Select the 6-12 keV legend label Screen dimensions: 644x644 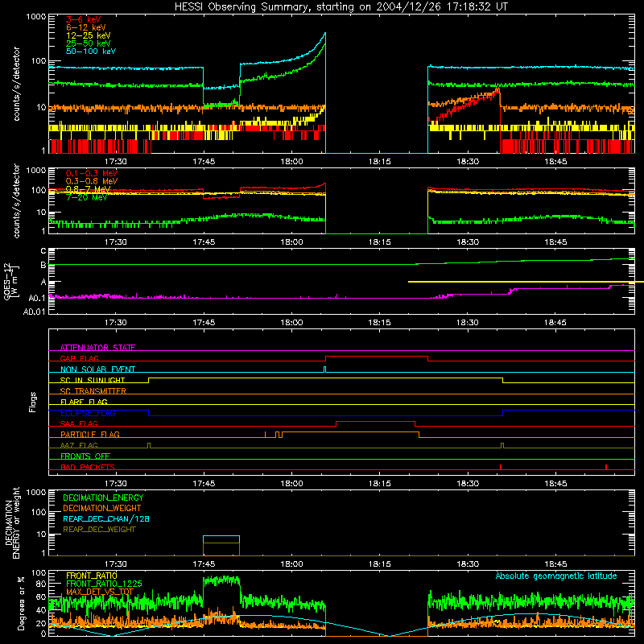pos(86,27)
